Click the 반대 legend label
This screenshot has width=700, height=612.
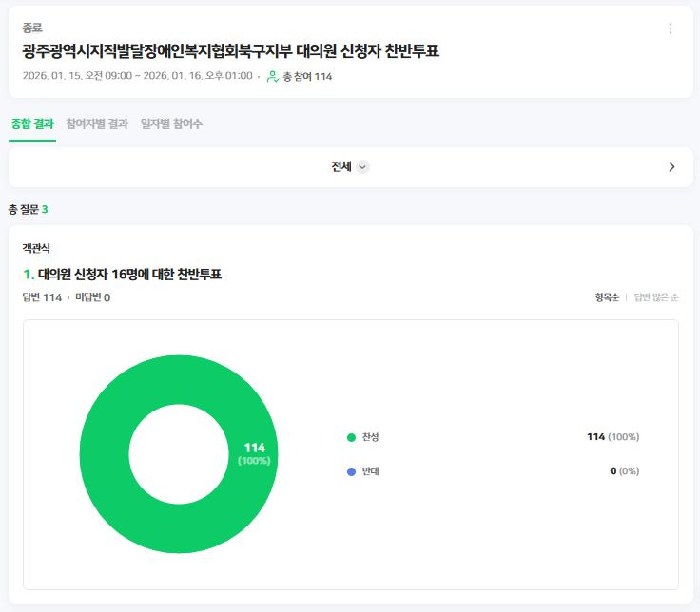click(371, 471)
